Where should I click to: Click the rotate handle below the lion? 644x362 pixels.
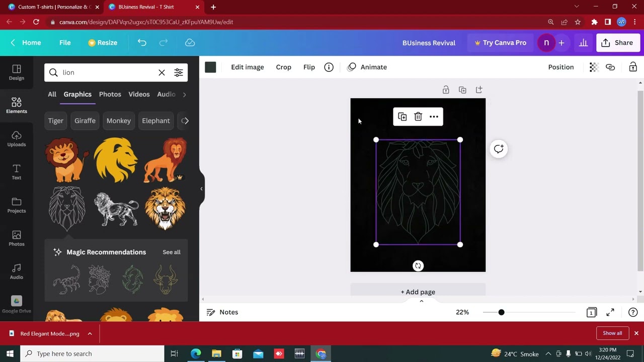[x=418, y=266]
